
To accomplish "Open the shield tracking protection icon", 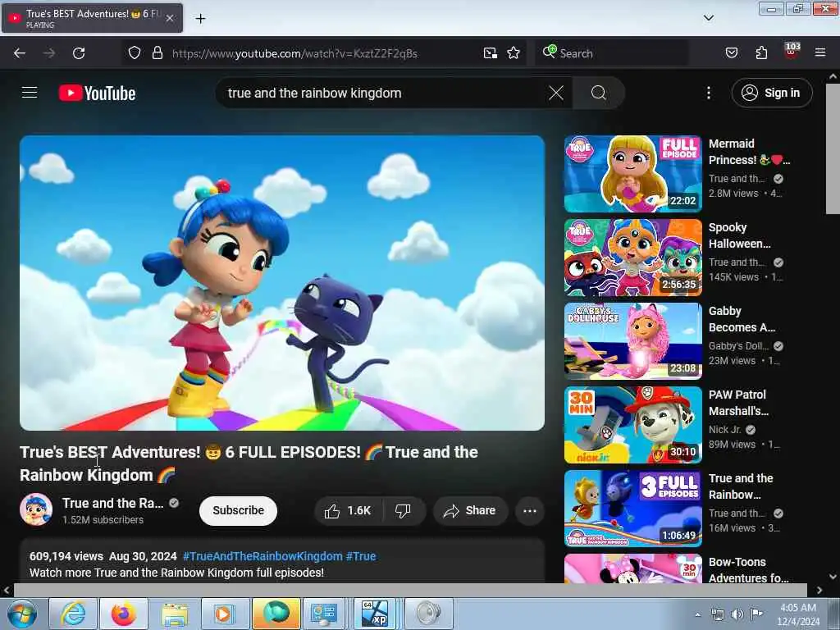I will [x=135, y=53].
